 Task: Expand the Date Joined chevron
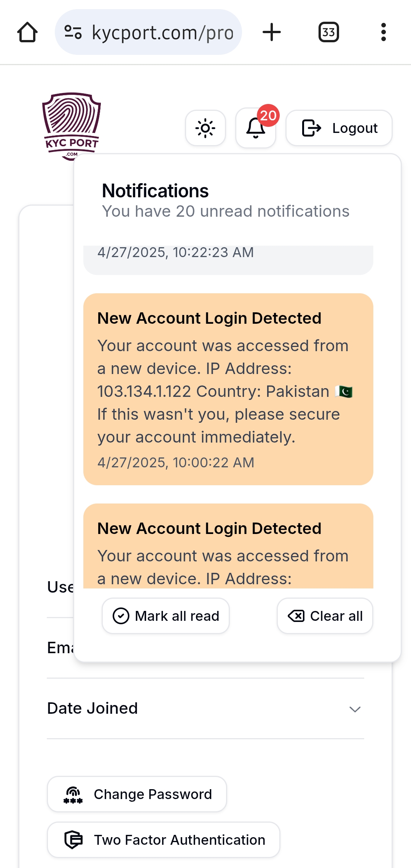pos(355,709)
